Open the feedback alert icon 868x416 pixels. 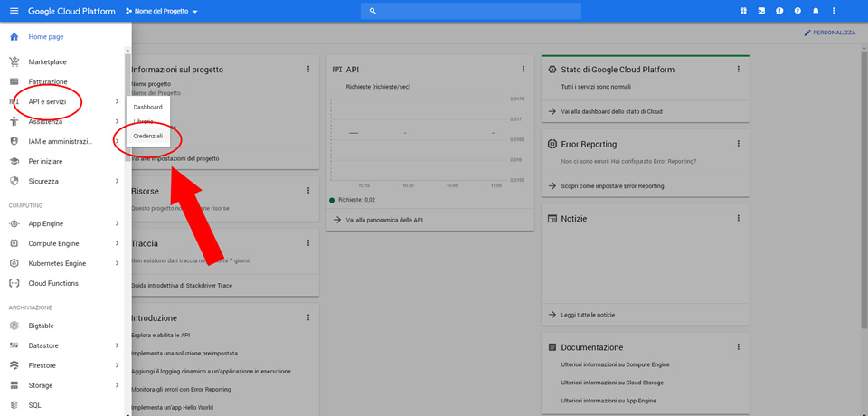[779, 11]
